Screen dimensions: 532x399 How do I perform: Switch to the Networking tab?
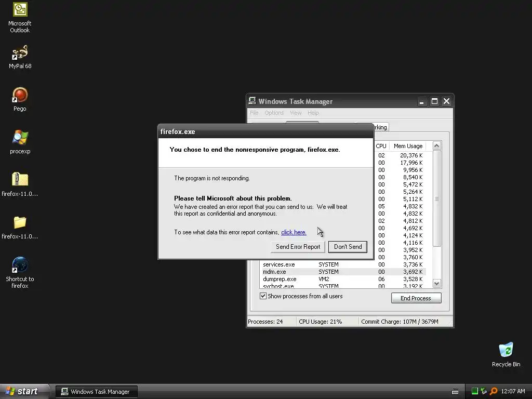click(381, 127)
